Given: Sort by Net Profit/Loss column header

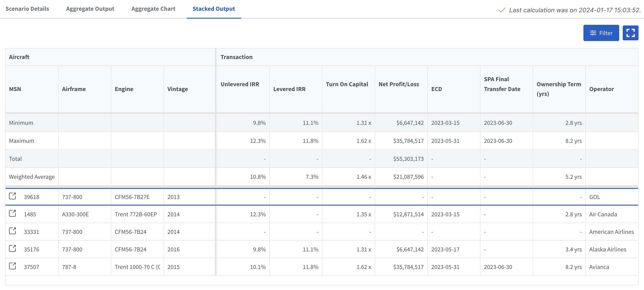Looking at the screenshot, I should [399, 84].
